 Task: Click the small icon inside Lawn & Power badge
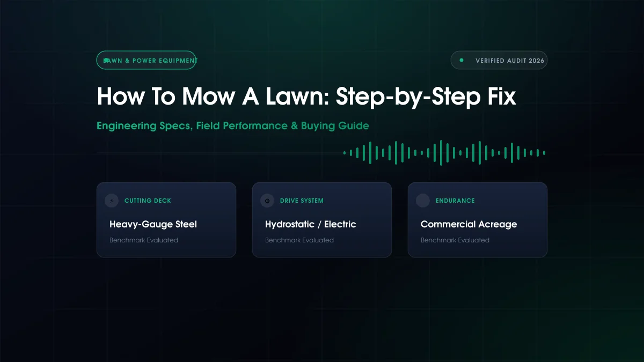point(106,61)
